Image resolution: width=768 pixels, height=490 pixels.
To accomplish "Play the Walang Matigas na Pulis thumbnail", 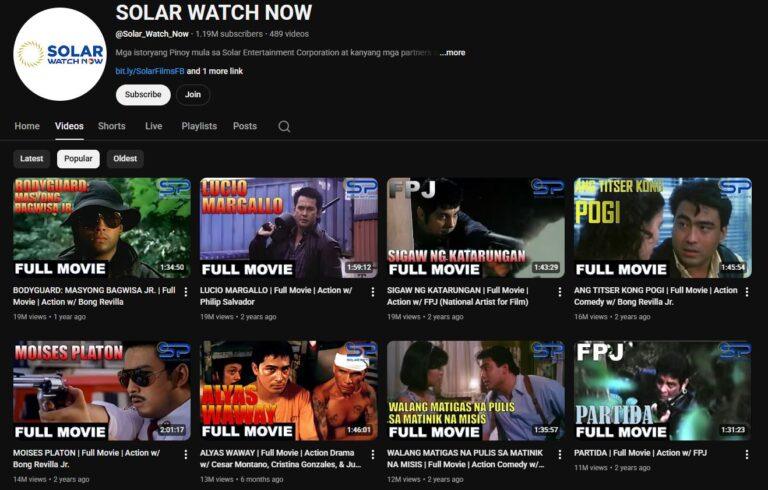I will (476, 391).
